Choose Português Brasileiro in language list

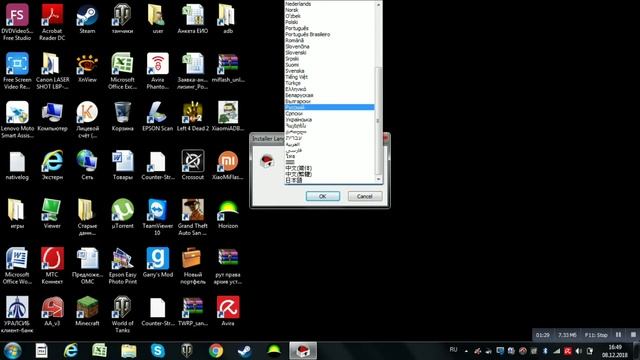click(329, 34)
